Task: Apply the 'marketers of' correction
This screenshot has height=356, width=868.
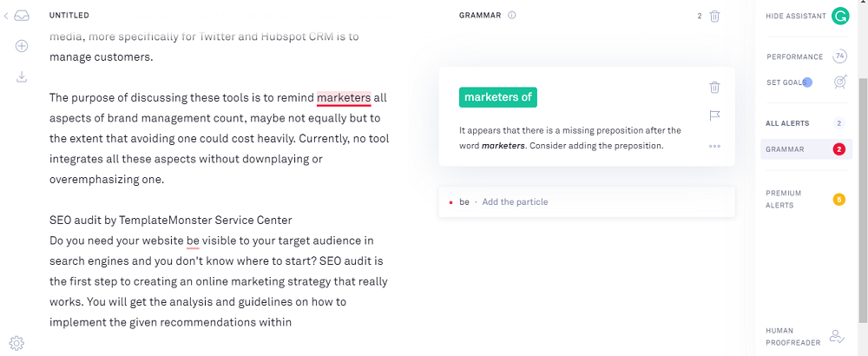Action: [497, 97]
